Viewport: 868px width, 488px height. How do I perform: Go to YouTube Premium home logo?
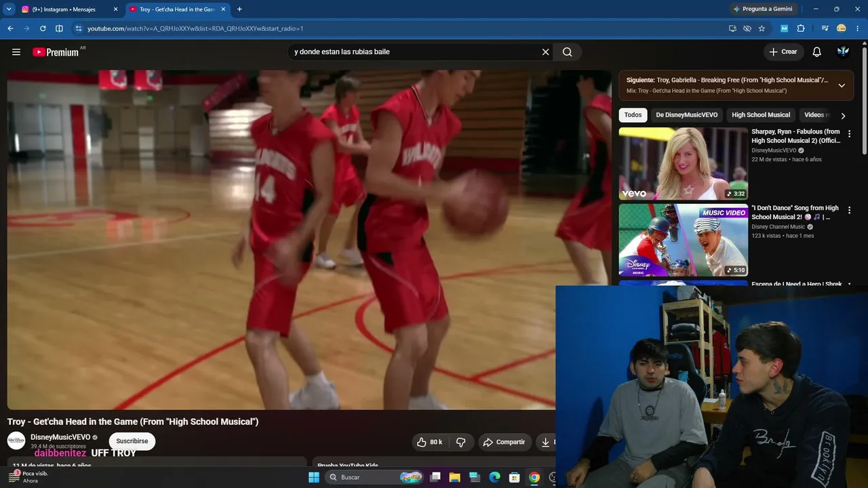coord(56,52)
